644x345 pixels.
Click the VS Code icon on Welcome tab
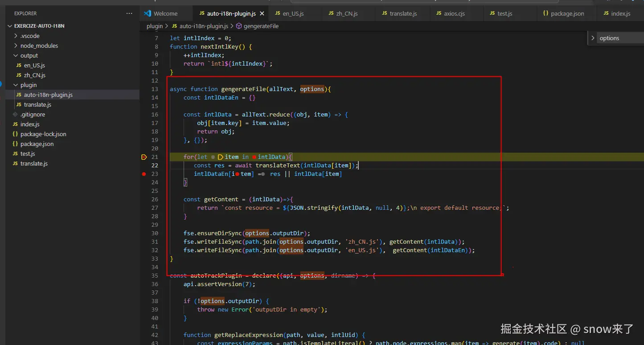148,13
